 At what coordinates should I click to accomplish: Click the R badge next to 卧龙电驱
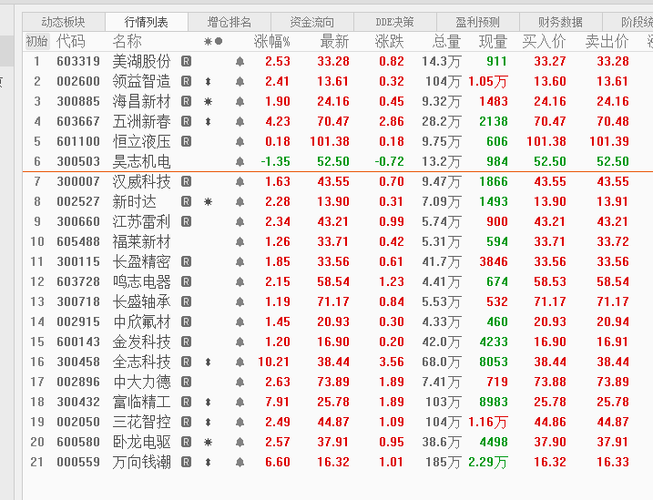186,442
